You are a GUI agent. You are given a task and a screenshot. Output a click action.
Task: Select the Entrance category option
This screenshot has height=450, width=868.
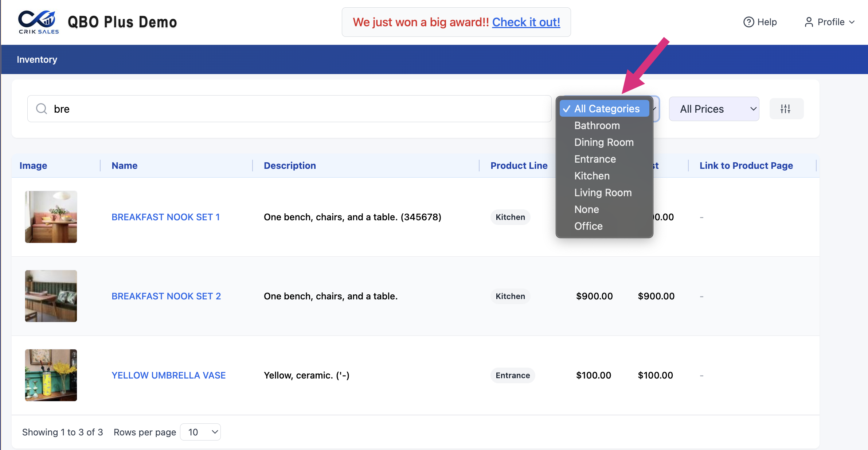pyautogui.click(x=604, y=159)
